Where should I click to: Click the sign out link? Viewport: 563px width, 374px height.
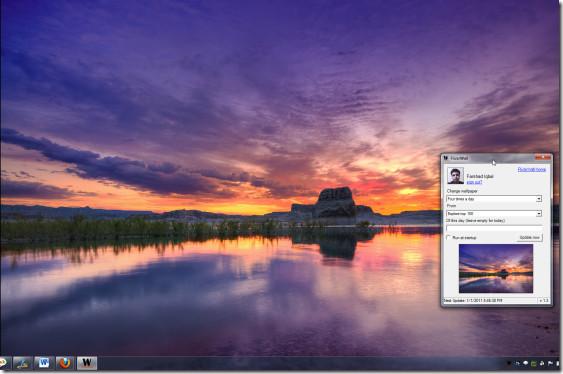[x=474, y=182]
